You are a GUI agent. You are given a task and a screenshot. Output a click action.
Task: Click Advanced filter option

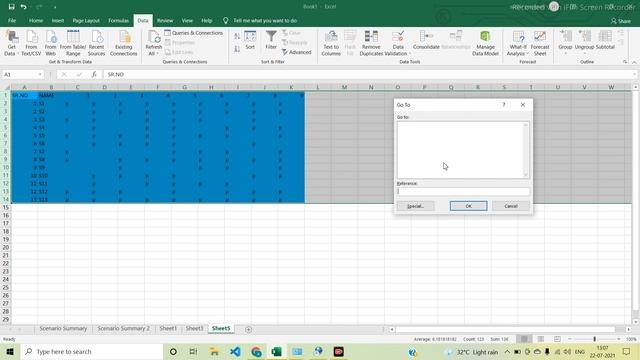[x=297, y=52]
